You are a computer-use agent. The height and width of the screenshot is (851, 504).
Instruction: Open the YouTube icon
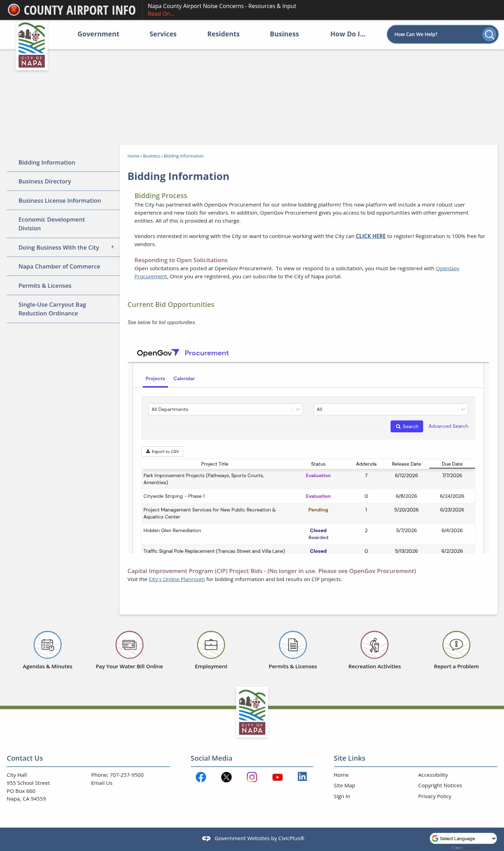[x=278, y=777]
